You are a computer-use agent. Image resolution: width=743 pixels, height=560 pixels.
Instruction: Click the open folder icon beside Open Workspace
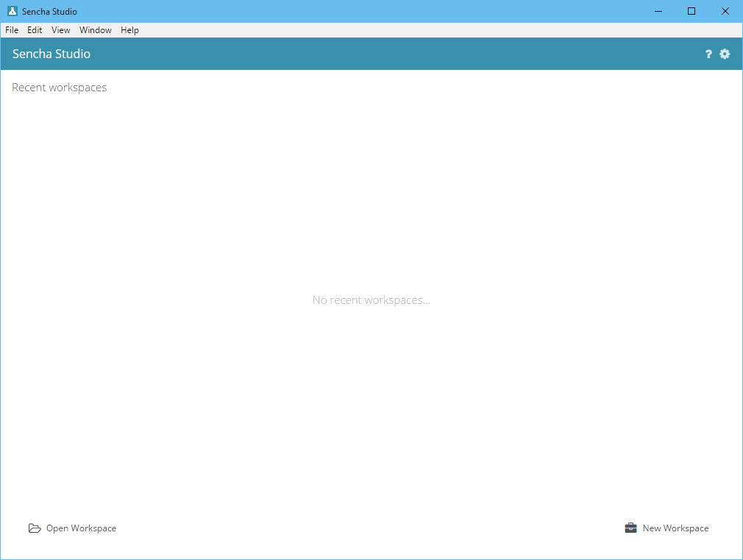pyautogui.click(x=35, y=528)
